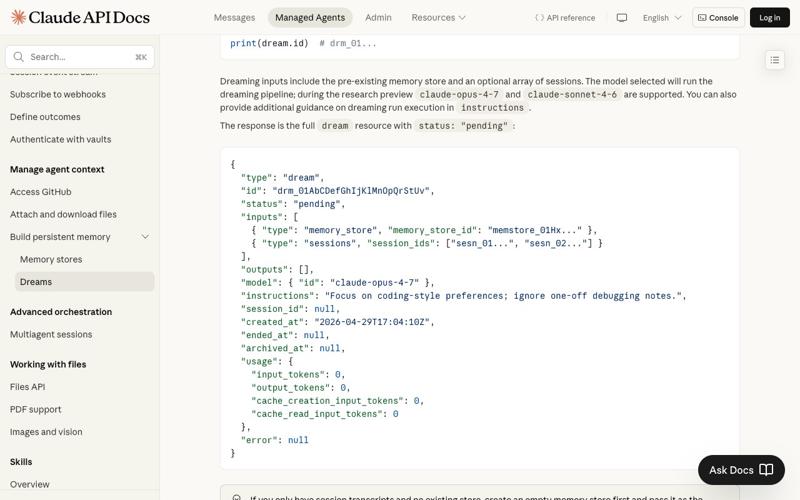Click the Advanced orchestration heading
The width and height of the screenshot is (800, 500).
[61, 312]
